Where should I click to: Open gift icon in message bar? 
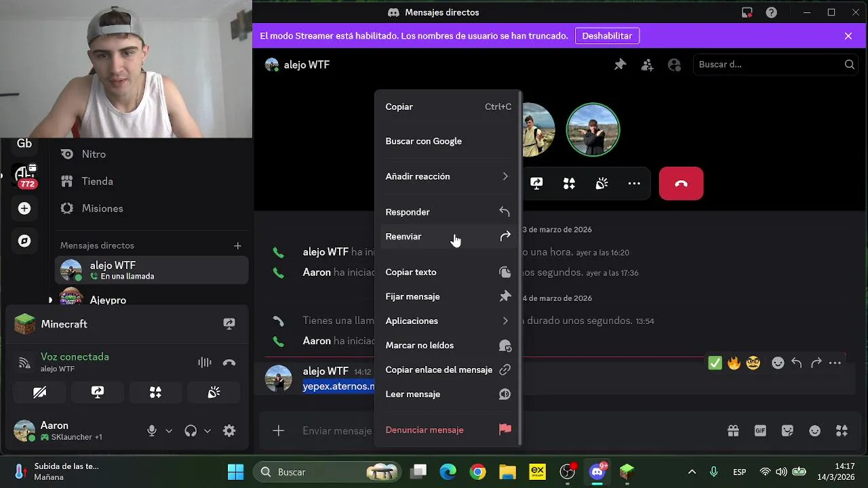(733, 430)
